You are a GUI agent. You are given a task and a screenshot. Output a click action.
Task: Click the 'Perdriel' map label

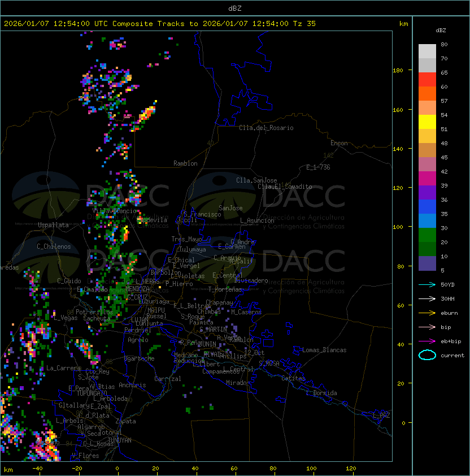[138, 330]
